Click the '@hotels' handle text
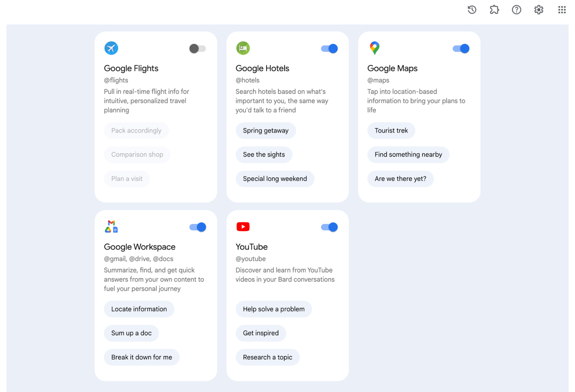This screenshot has height=392, width=575. point(248,80)
